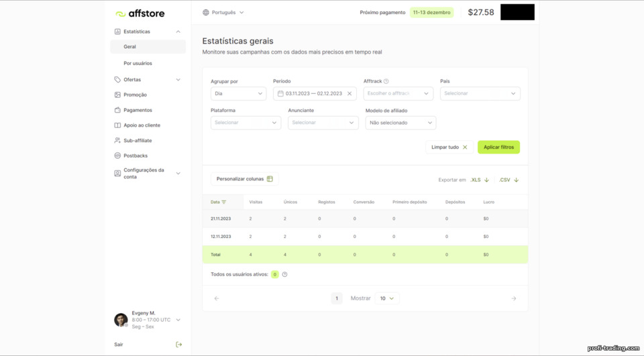The width and height of the screenshot is (644, 356).
Task: Click the Pagamentos wallet icon
Action: click(x=117, y=110)
